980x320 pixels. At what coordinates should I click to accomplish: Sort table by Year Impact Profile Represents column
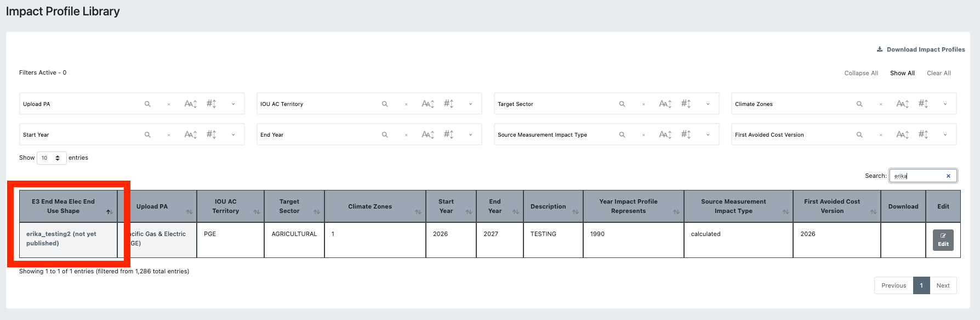click(634, 206)
